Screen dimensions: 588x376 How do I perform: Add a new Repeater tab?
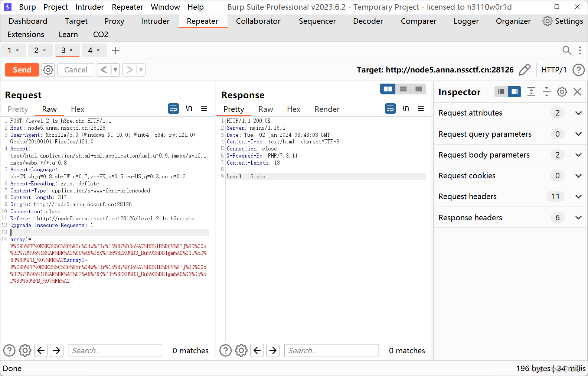(x=115, y=50)
